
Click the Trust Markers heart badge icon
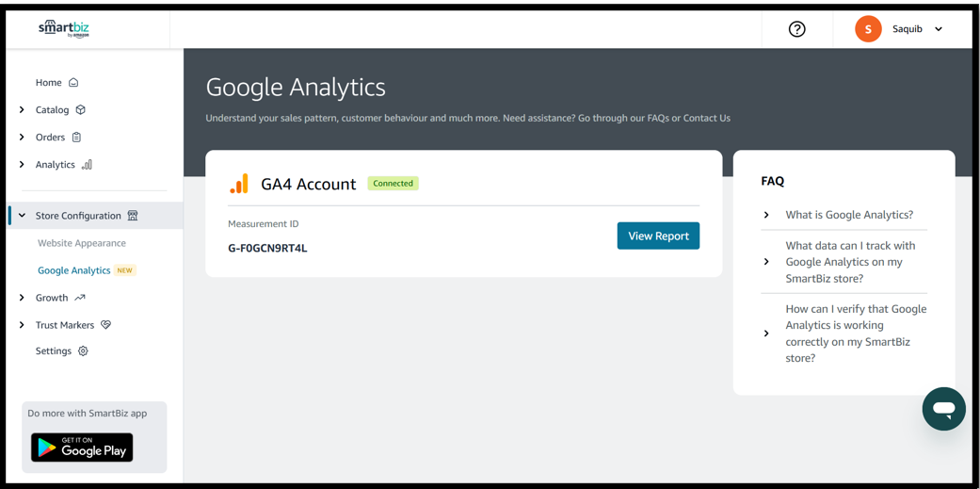(106, 325)
